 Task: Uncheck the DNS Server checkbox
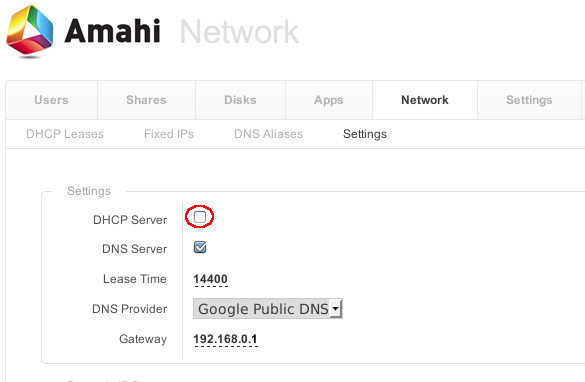(x=200, y=247)
